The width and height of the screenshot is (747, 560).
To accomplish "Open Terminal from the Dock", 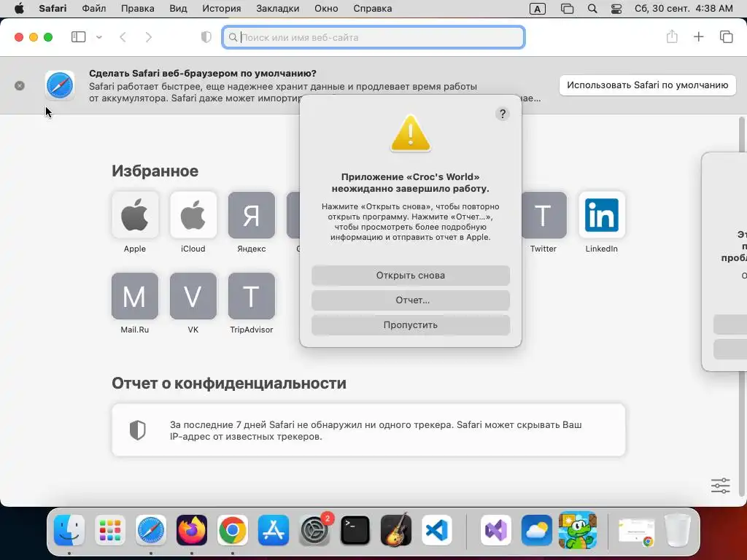I will click(x=355, y=530).
